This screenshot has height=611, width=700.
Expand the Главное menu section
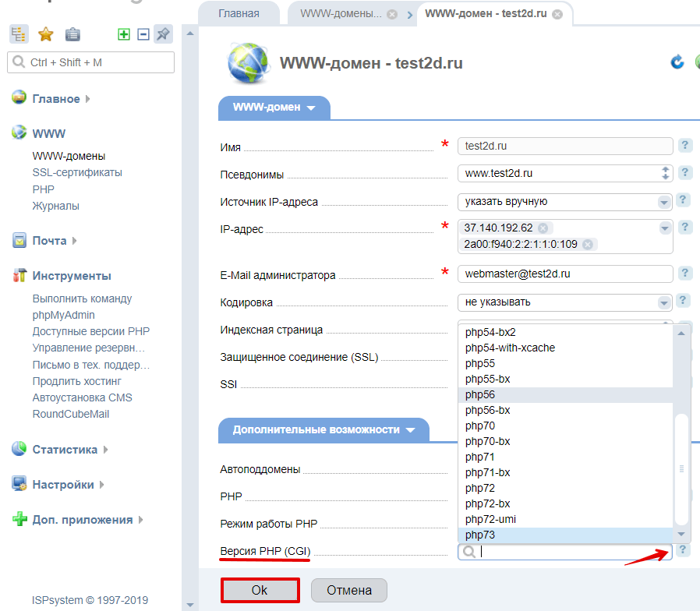point(87,99)
